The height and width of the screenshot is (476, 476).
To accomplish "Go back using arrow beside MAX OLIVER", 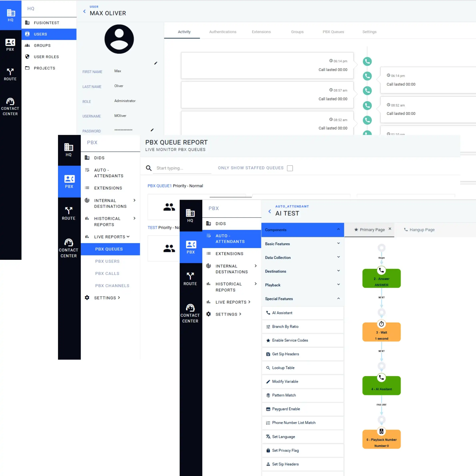I will click(x=85, y=11).
